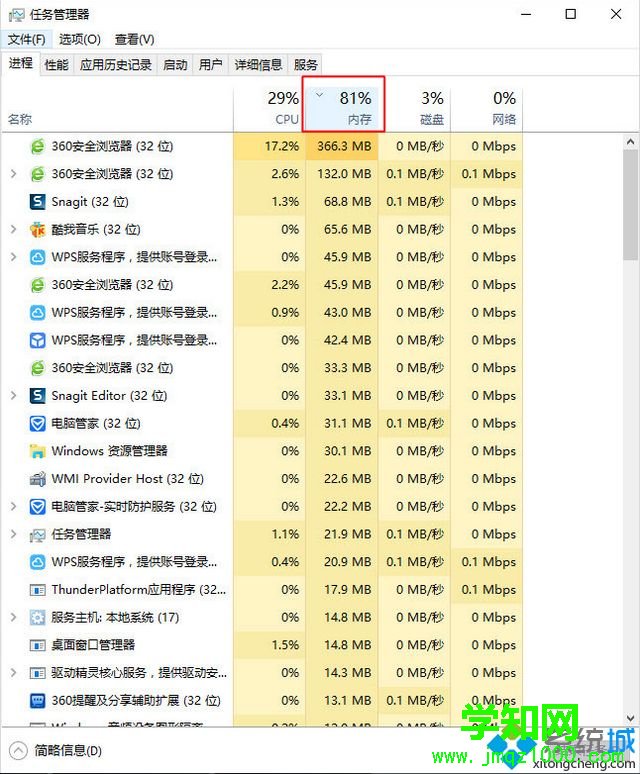This screenshot has height=774, width=640.
Task: Collapse to 简略信息(D) view
Action: 56,751
